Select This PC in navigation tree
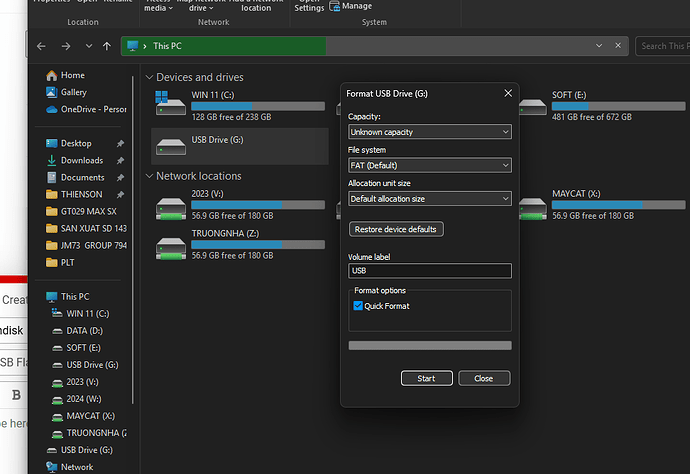This screenshot has width=690, height=474. [x=68, y=297]
